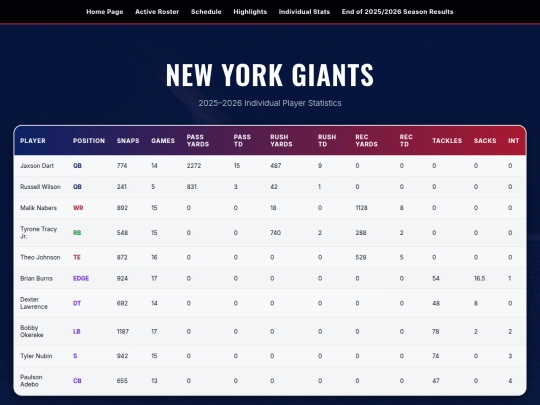Click Brian Burns' 924 snaps value
Image resolution: width=540 pixels, height=405 pixels.
pos(122,278)
